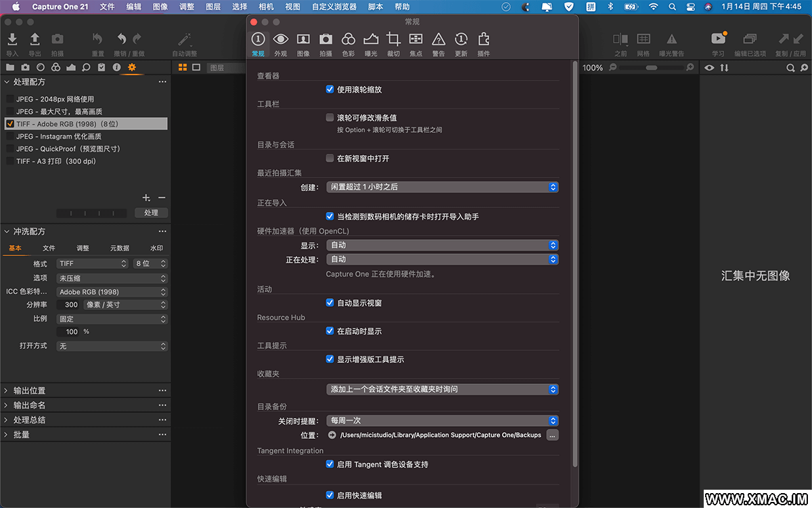This screenshot has height=508, width=812.
Task: Uncheck 使用滚轮缩放 checkbox
Action: [x=330, y=89]
